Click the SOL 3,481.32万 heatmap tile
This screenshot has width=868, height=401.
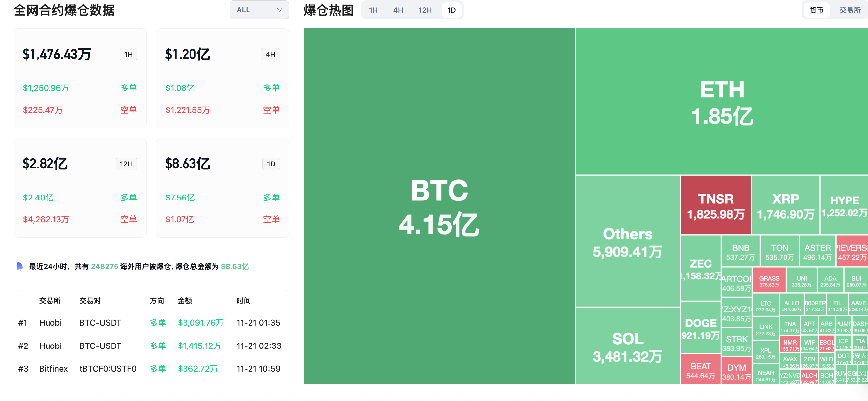(x=627, y=346)
